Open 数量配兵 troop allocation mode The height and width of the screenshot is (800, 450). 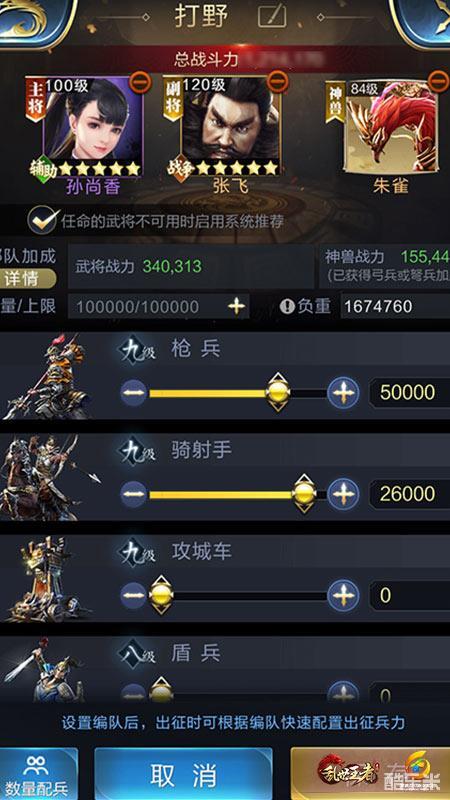click(x=37, y=774)
